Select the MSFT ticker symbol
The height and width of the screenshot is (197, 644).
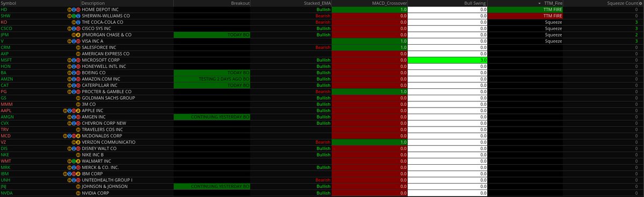point(6,60)
